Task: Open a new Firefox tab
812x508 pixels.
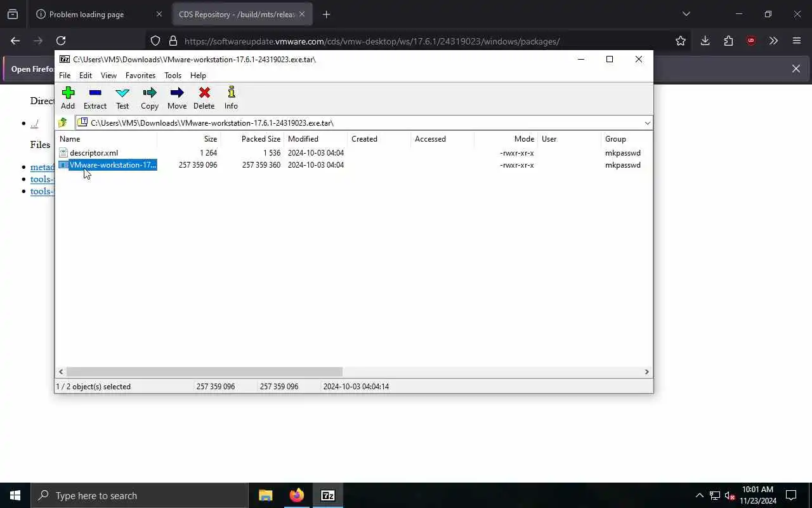Action: click(x=326, y=14)
